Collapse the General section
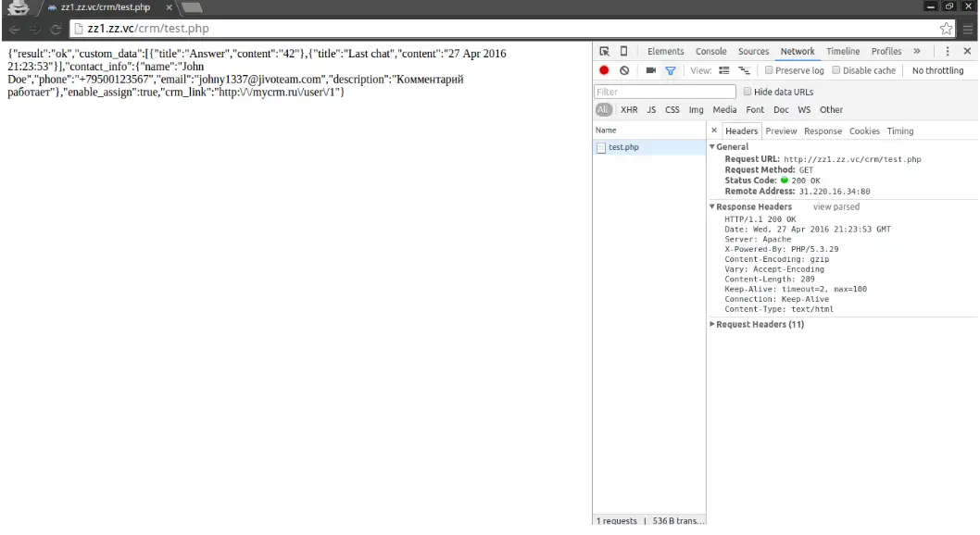Screen dimensions: 980x535 coord(711,147)
